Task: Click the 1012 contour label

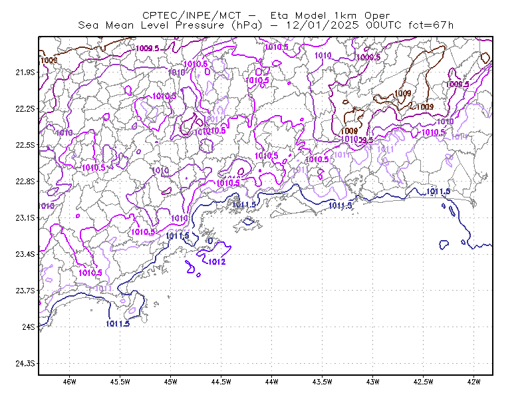Action: tap(217, 261)
